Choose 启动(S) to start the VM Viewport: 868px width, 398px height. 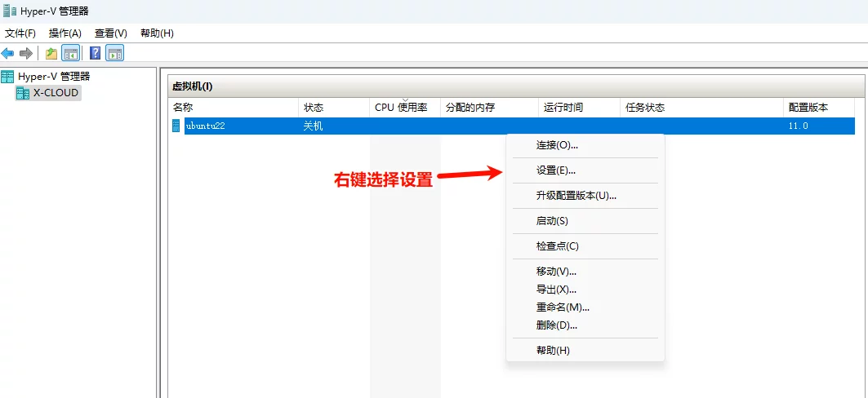585,221
